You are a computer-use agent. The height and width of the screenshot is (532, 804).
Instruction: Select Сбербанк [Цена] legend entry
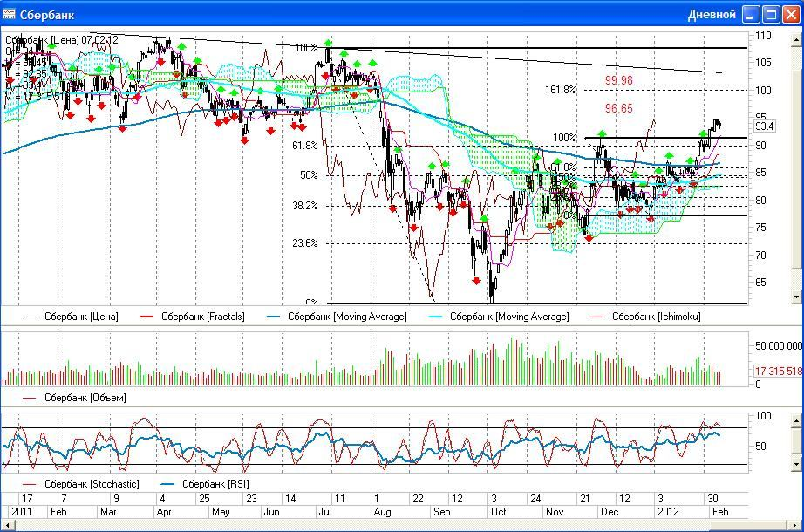pyautogui.click(x=71, y=317)
